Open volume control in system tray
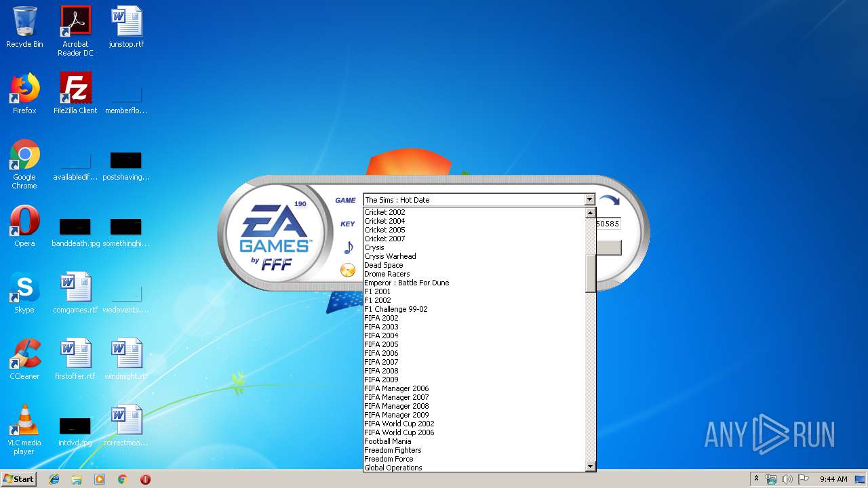This screenshot has height=488, width=868. coord(787,479)
